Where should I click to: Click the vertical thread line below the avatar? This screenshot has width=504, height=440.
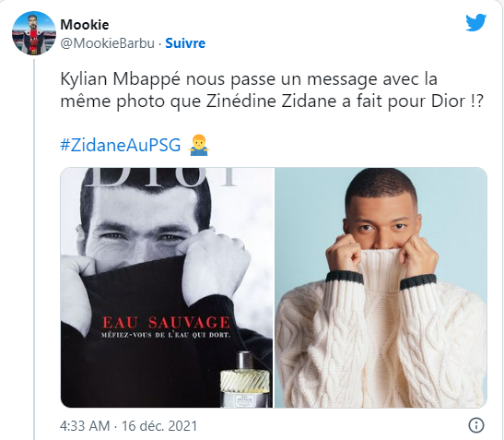pos(34,248)
